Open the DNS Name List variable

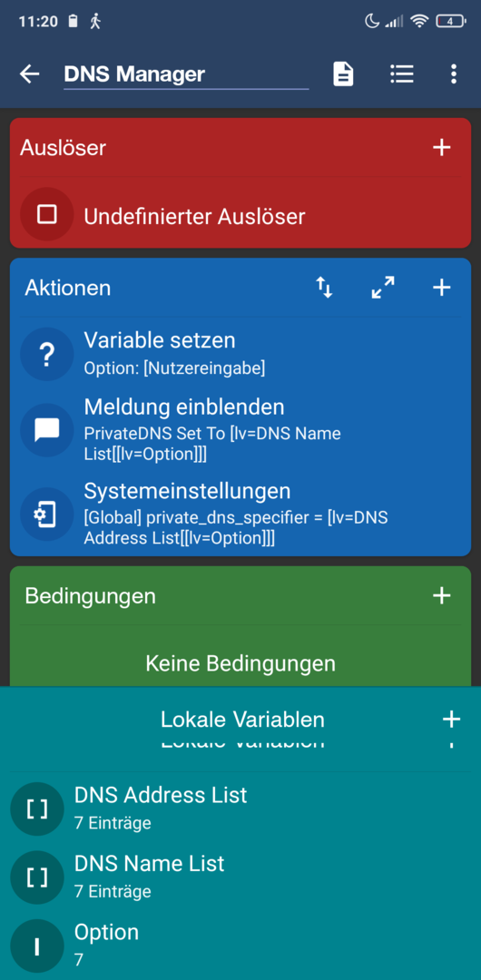click(240, 877)
